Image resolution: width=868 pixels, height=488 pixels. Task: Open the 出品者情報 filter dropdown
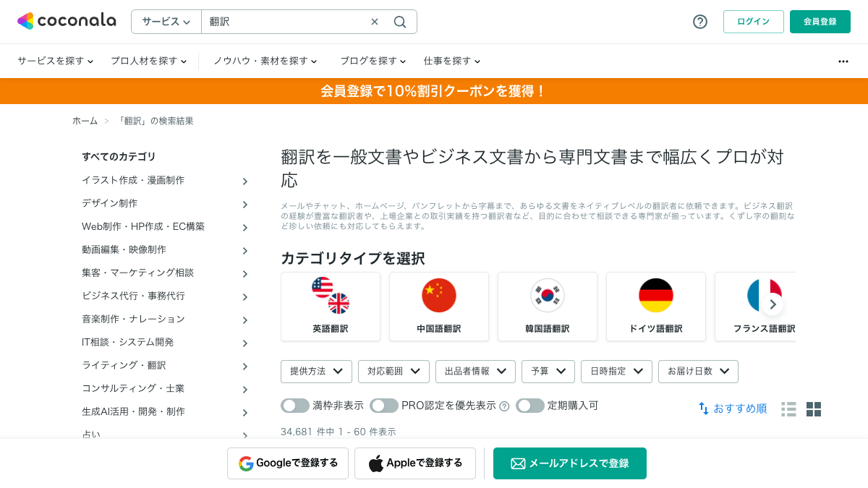pos(475,371)
